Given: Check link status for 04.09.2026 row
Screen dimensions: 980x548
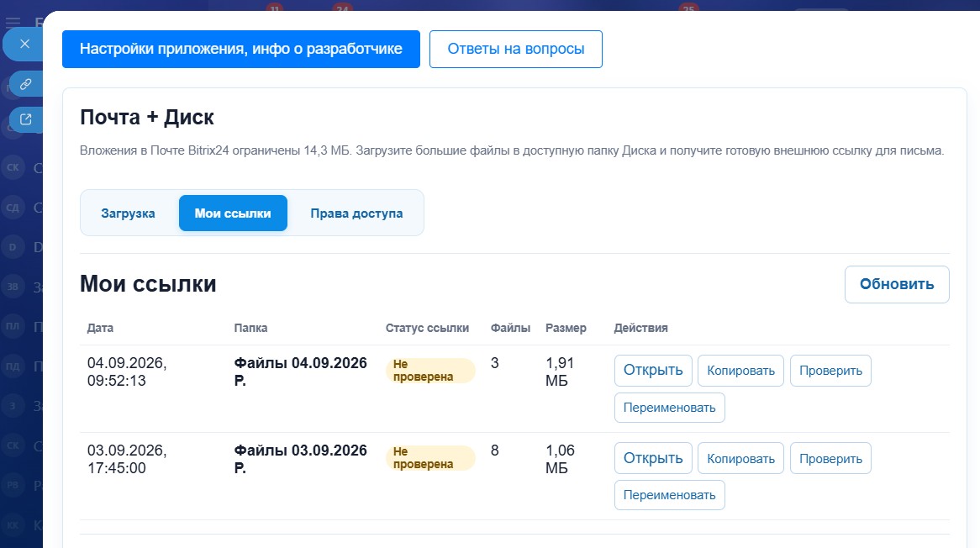Looking at the screenshot, I should (830, 371).
